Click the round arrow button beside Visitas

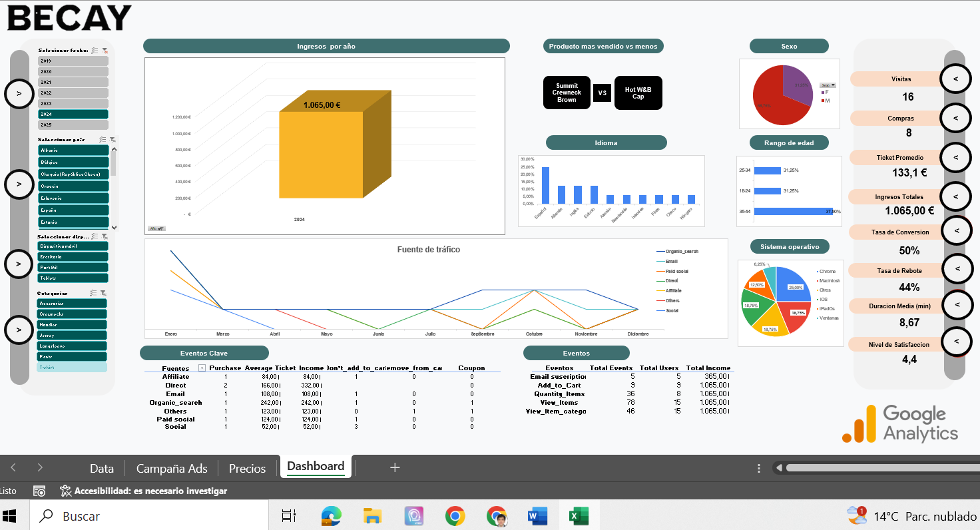pyautogui.click(x=956, y=79)
